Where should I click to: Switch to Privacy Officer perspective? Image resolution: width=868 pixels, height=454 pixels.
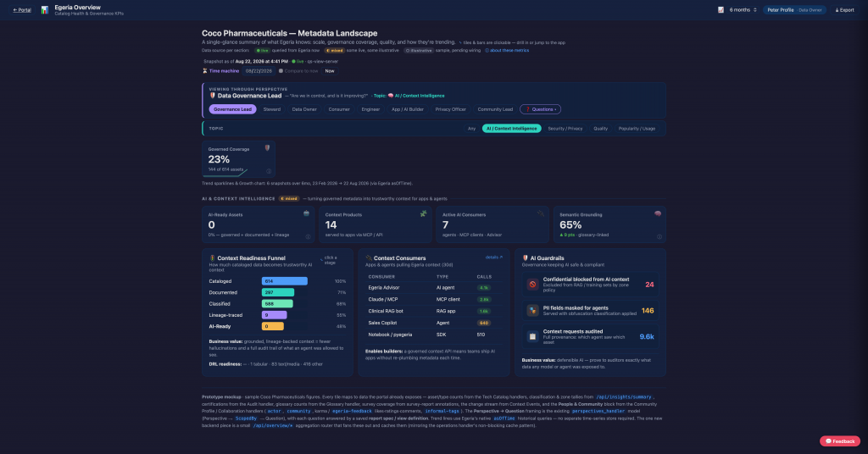451,109
